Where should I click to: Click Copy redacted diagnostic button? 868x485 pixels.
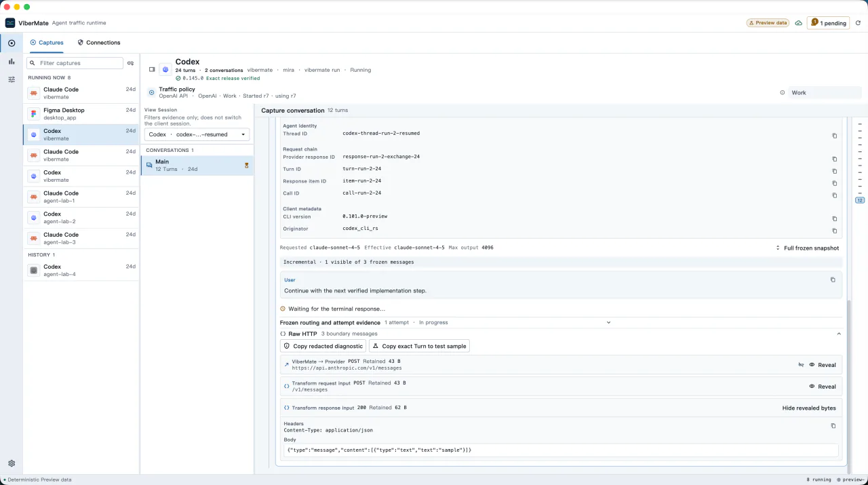(x=323, y=346)
